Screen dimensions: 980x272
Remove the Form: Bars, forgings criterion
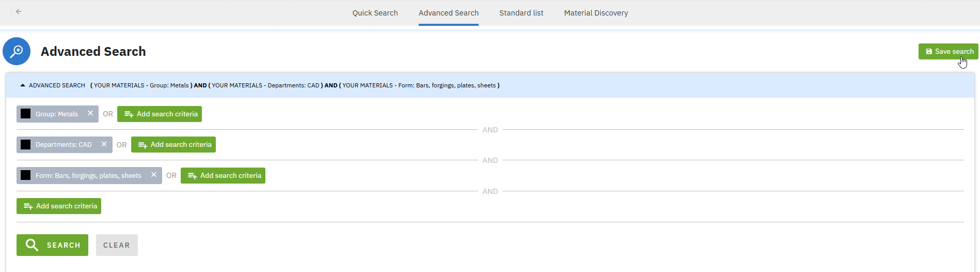tap(153, 175)
